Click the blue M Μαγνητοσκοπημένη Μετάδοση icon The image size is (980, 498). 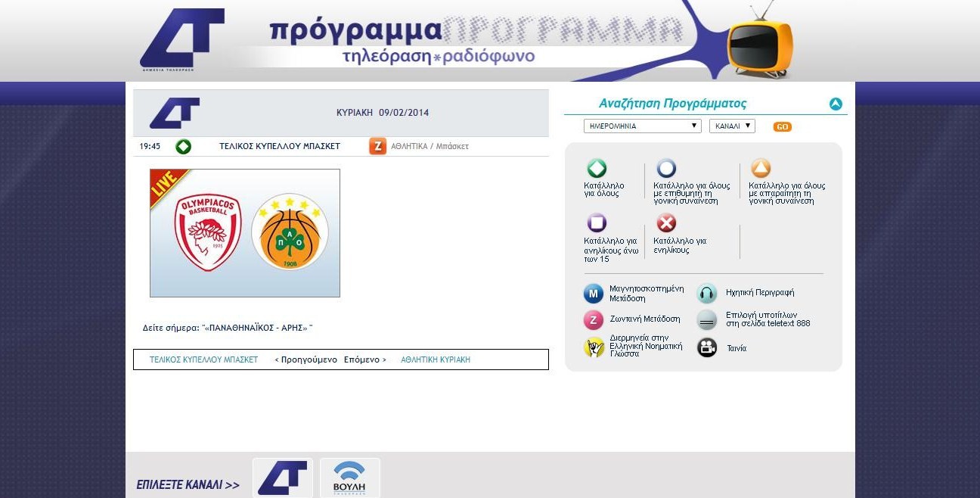[x=594, y=294]
